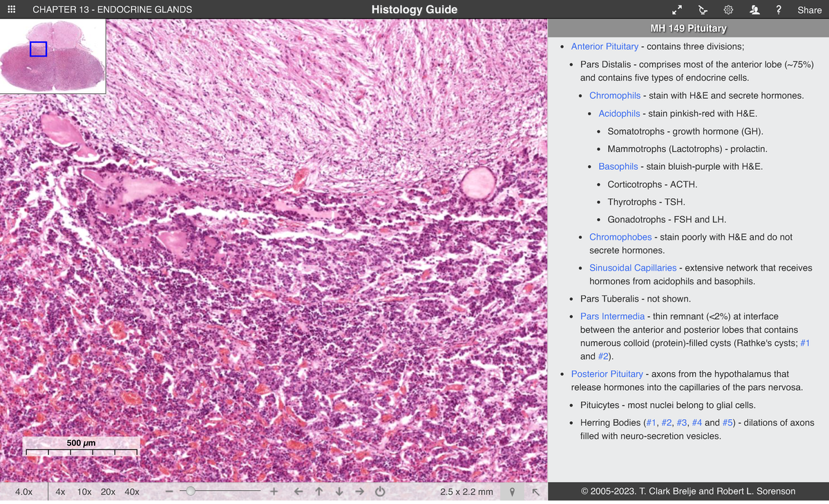Click zoom-out minus control
Screen dimensions: 829x504
tap(169, 491)
